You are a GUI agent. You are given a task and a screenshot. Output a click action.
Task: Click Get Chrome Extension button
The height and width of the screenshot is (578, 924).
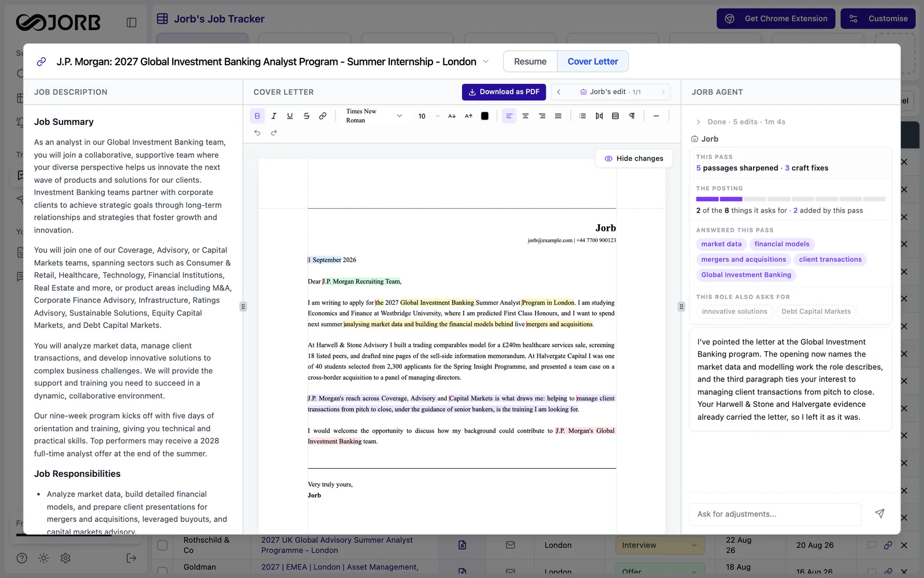pyautogui.click(x=776, y=18)
